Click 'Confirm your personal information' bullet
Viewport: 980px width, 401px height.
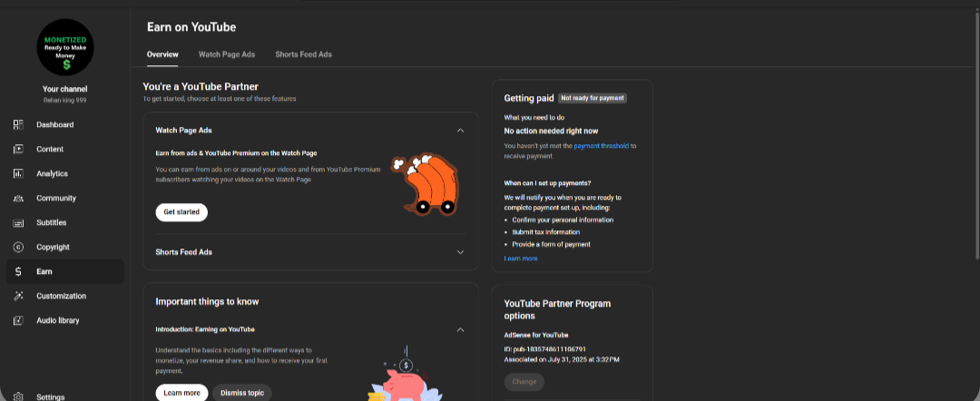click(563, 220)
